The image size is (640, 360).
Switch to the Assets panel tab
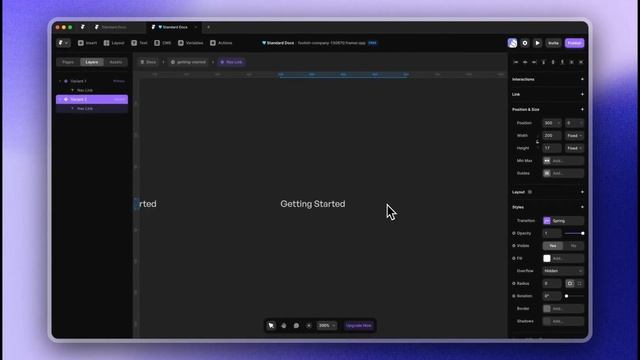116,62
